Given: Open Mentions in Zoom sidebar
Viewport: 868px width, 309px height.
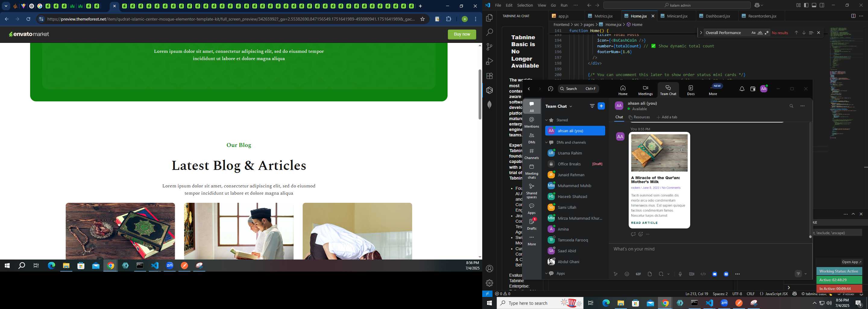Looking at the screenshot, I should point(532,122).
